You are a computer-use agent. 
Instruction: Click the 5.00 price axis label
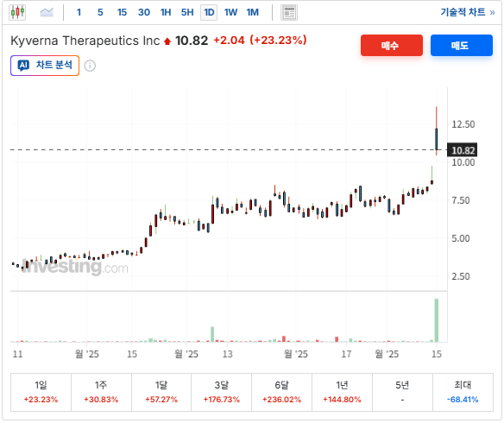pos(461,238)
